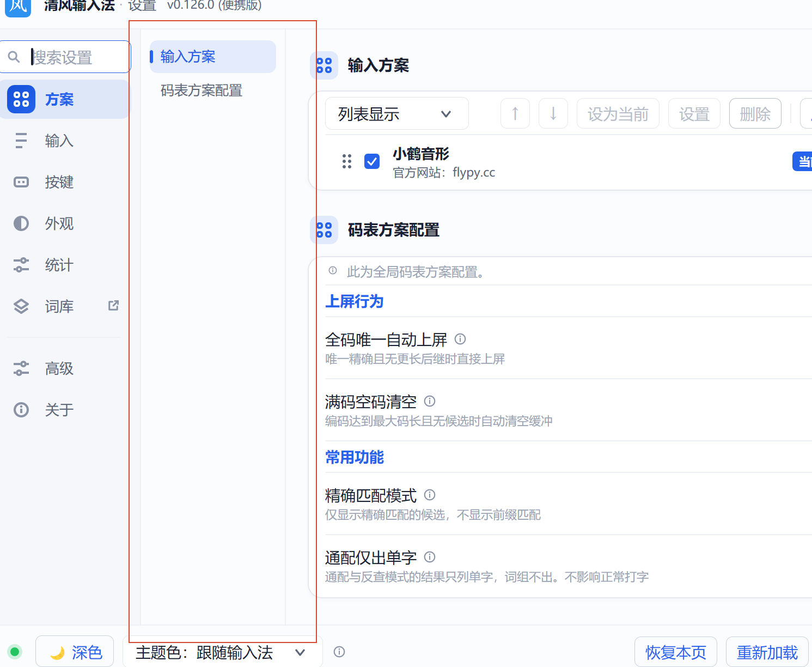Image resolution: width=812 pixels, height=667 pixels.
Task: Click the 清风输入法 app logo icon
Action: (x=18, y=7)
